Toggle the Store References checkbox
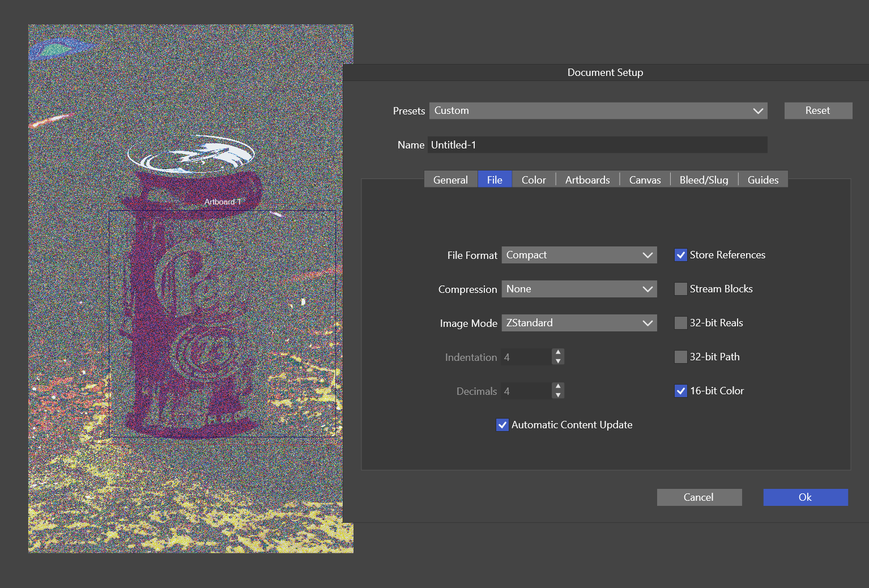This screenshot has width=869, height=588. 681,255
